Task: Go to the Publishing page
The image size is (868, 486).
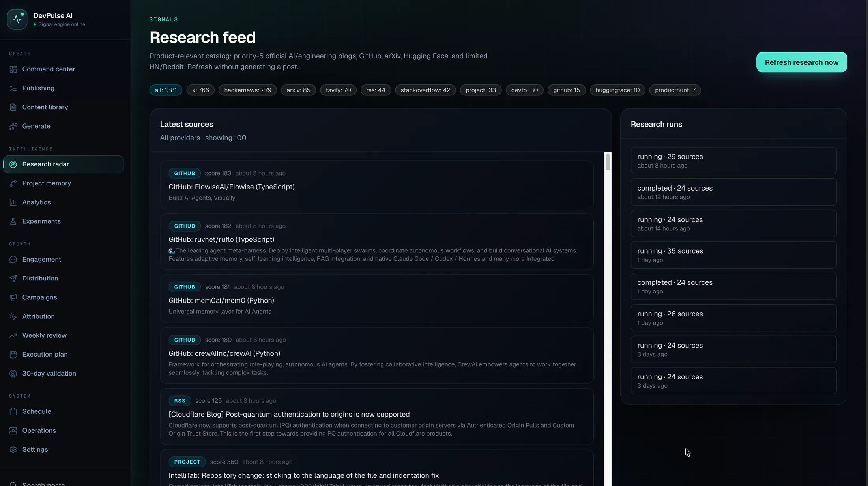Action: pyautogui.click(x=64, y=88)
